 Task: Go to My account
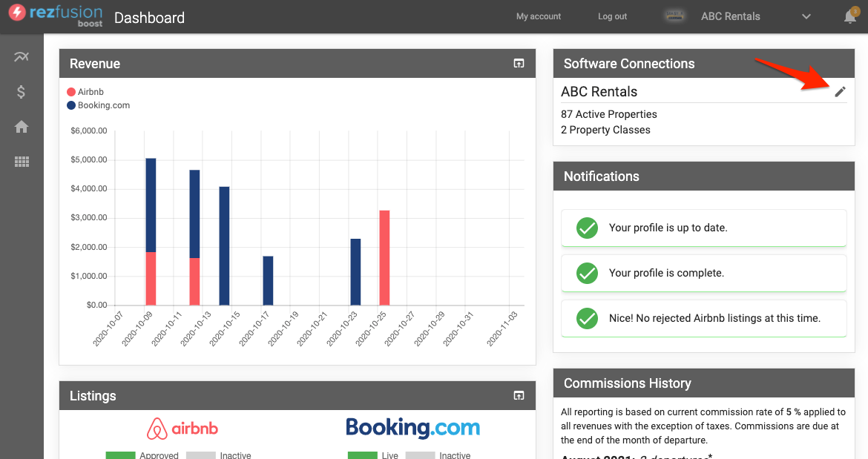pyautogui.click(x=539, y=16)
